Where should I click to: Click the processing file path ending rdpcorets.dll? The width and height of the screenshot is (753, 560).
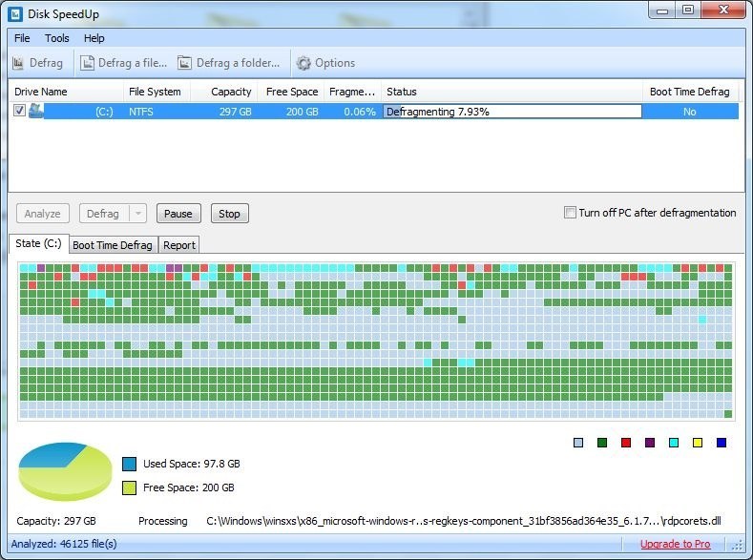pos(464,521)
